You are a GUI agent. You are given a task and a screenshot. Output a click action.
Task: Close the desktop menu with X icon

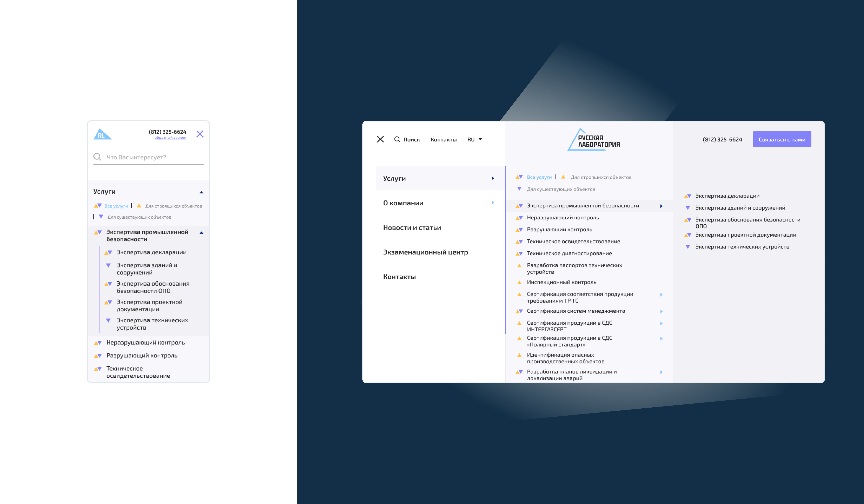380,139
